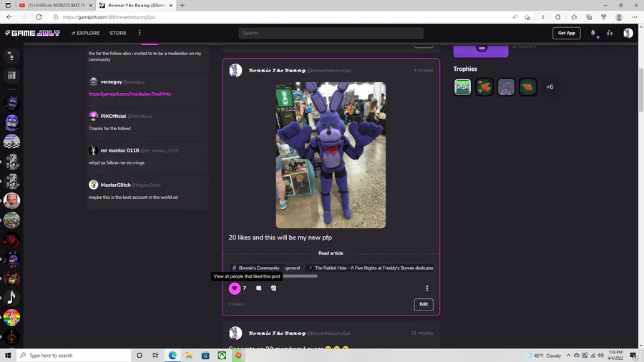644x362 pixels.
Task: Click Bonnie The Bunny name on 4 minutes post
Action: 277,70
